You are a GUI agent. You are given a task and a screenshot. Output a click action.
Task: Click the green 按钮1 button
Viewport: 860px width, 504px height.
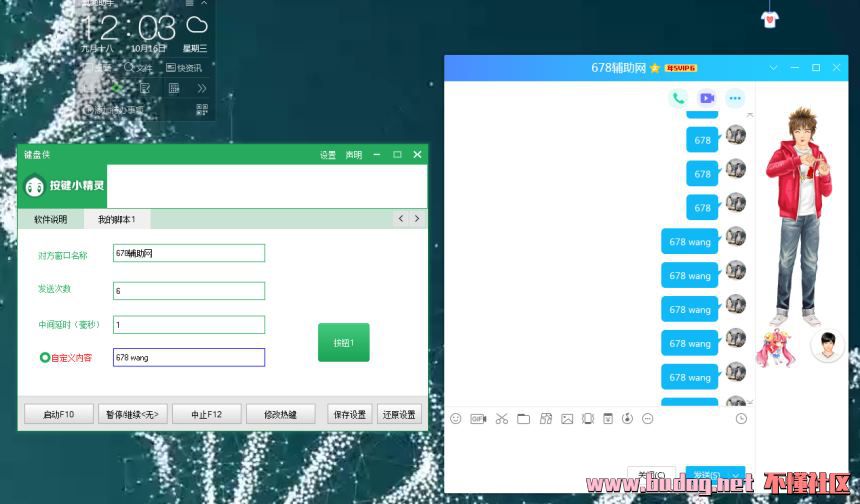click(x=343, y=342)
